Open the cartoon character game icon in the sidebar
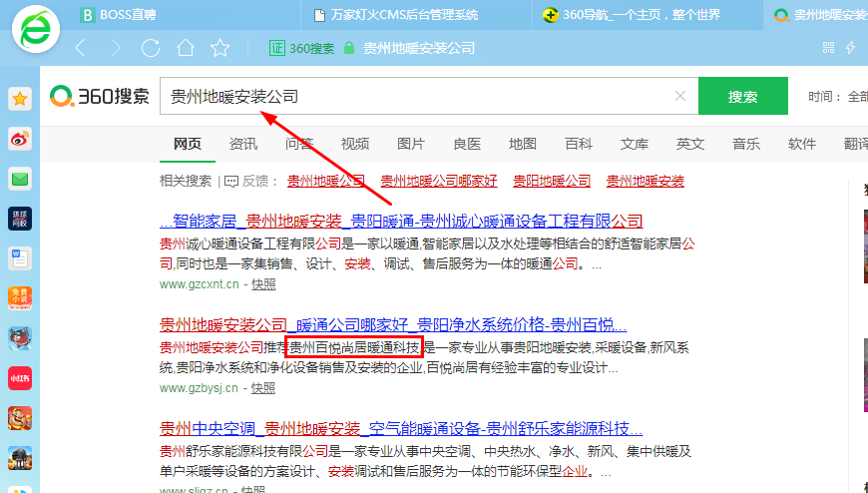 click(20, 338)
